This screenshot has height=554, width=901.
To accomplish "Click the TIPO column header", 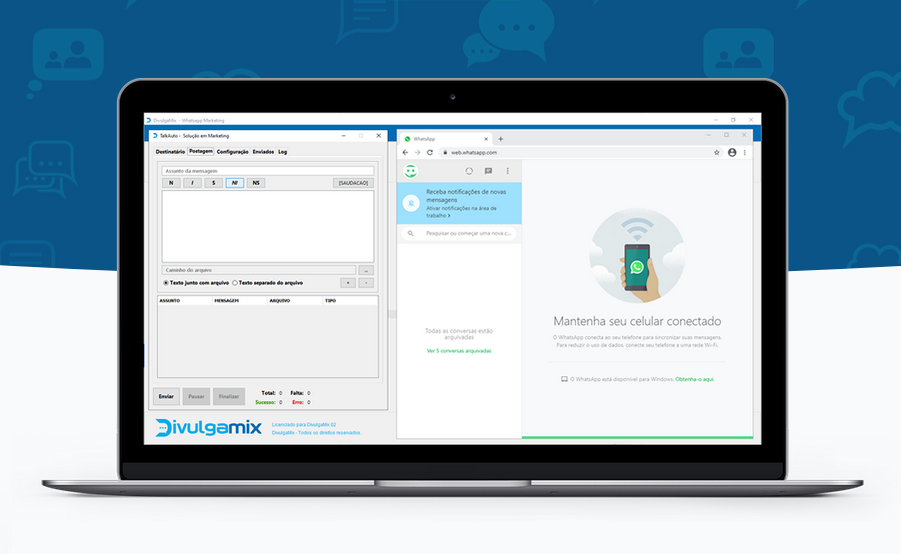I will coord(351,301).
